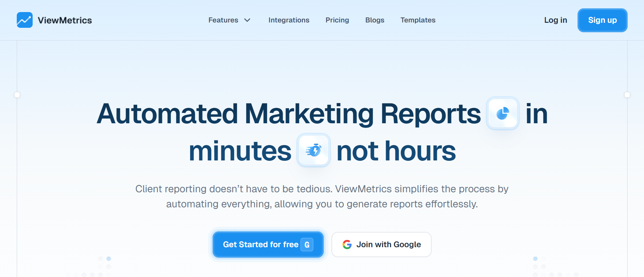Visit the Blogs section
This screenshot has width=644, height=277.
(x=375, y=20)
